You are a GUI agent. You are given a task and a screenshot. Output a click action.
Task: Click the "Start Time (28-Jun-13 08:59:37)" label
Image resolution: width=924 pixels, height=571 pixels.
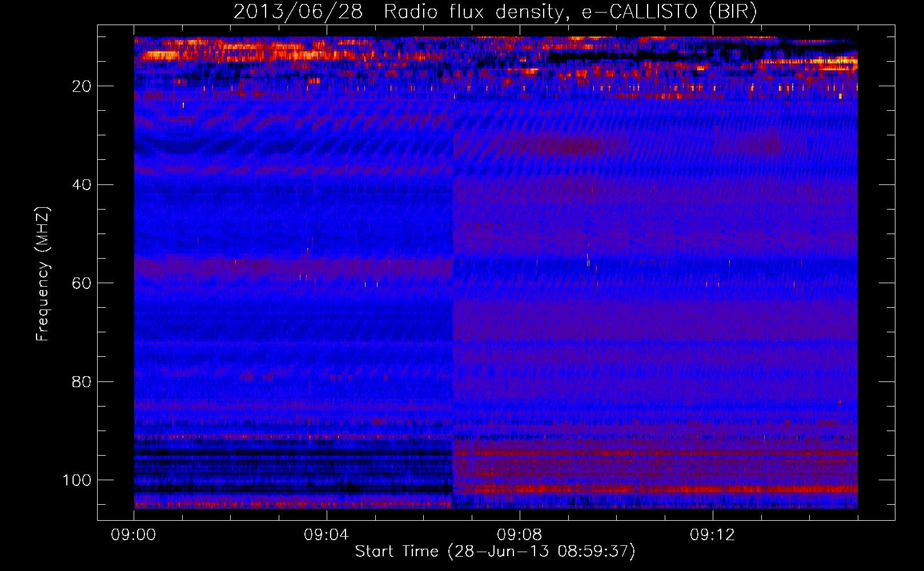(495, 552)
